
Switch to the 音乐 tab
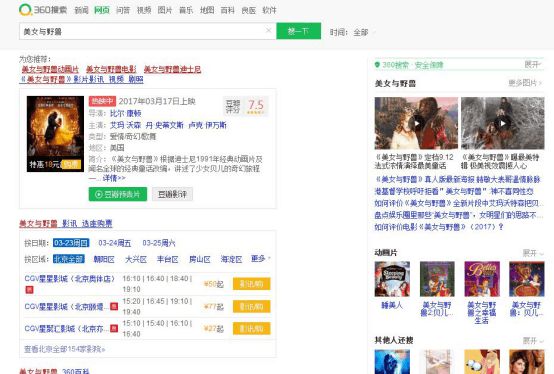186,10
